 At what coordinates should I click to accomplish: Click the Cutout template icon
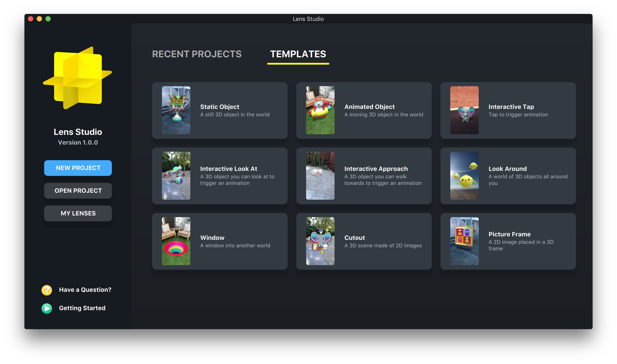coord(320,241)
